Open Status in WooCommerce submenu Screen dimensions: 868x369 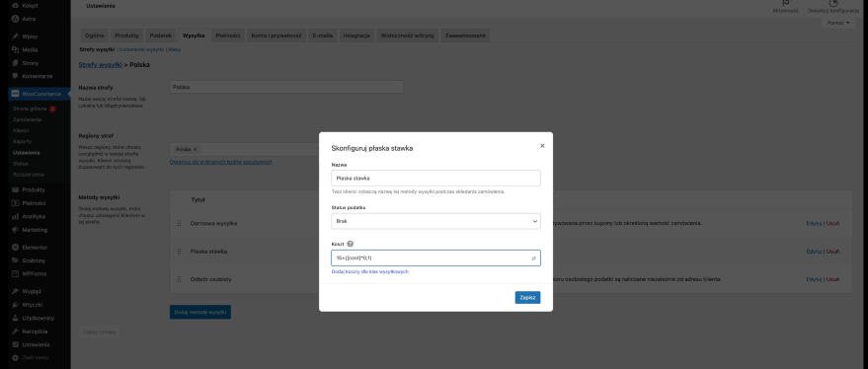(20, 164)
